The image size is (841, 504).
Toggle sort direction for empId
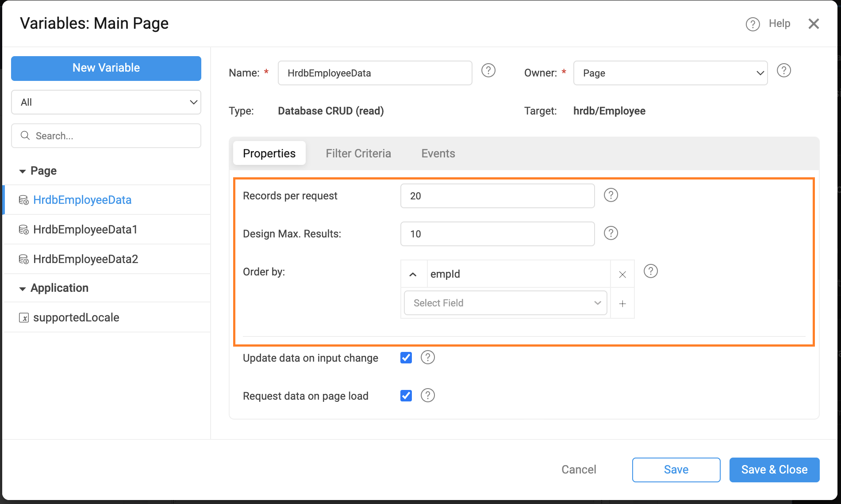(x=413, y=274)
